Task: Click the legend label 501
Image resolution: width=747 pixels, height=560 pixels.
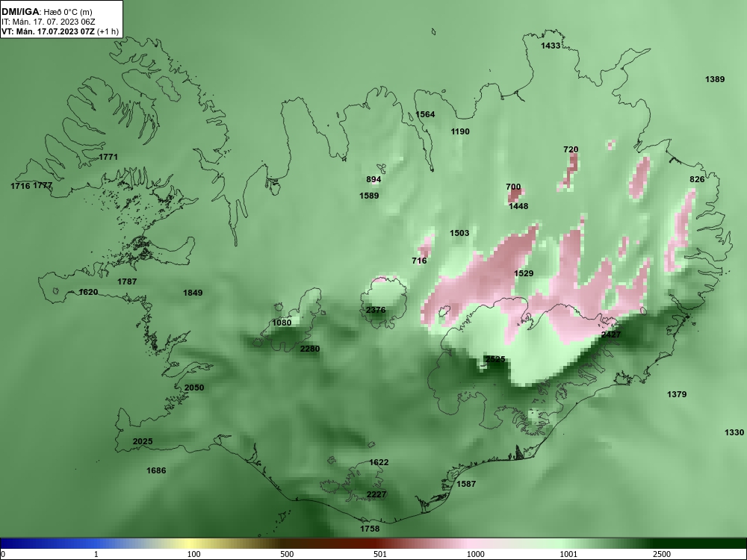Action: [380, 554]
